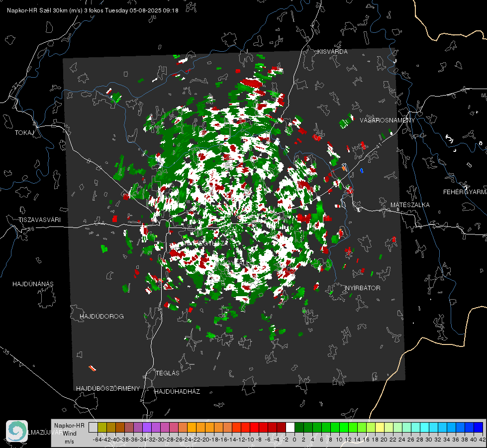Pick the orange swatch between -24 and -22
Screen dimensions: 487x448
tap(192, 427)
